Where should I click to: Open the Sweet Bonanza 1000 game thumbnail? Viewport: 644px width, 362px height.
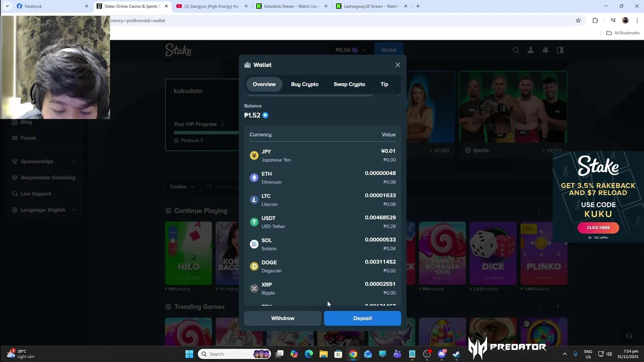point(442,253)
